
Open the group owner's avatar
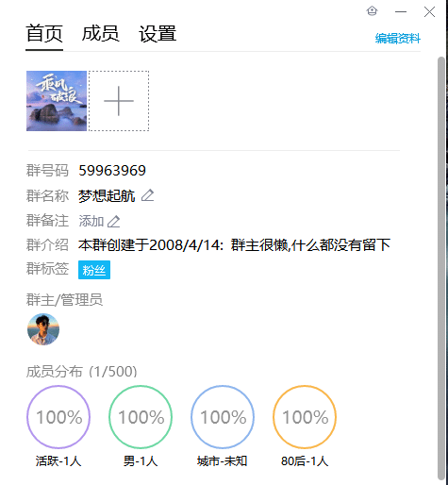click(x=43, y=329)
